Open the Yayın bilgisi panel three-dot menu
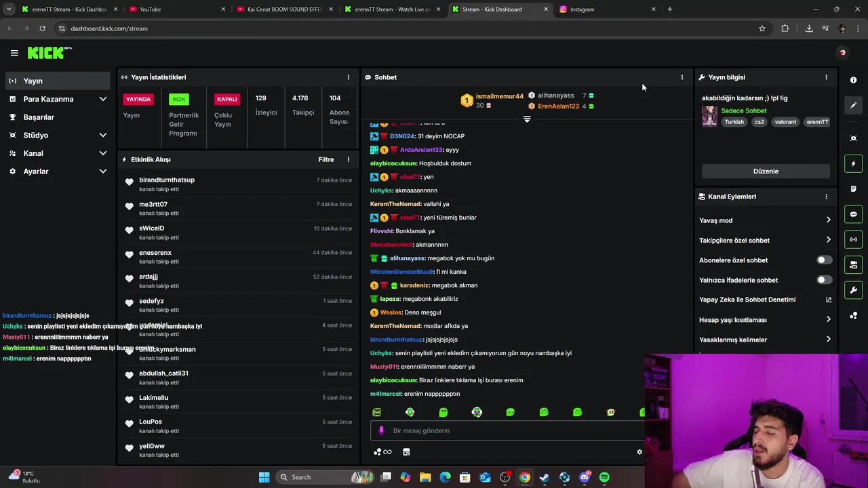 826,77
